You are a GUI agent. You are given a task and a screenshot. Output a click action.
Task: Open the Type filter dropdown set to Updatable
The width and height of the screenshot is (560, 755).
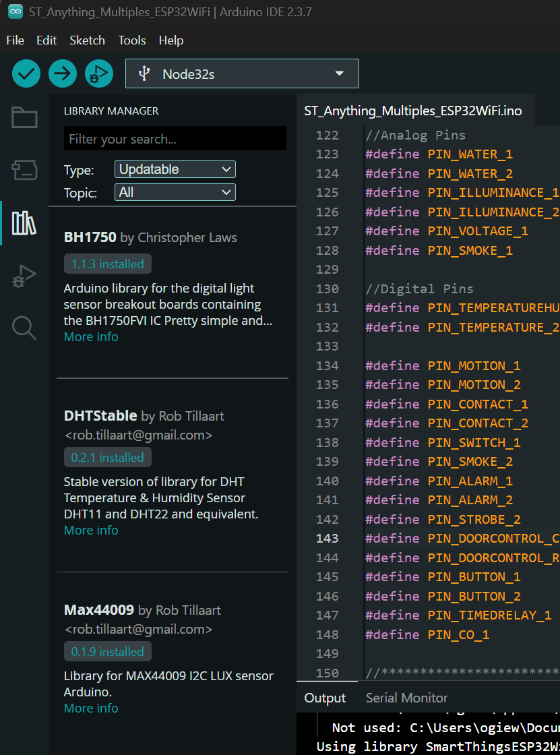click(175, 169)
